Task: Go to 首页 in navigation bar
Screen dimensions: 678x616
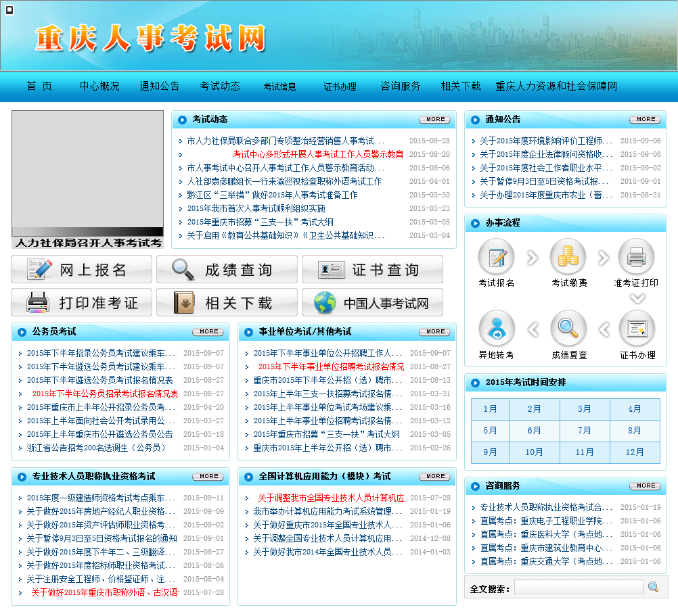Action: tap(39, 86)
